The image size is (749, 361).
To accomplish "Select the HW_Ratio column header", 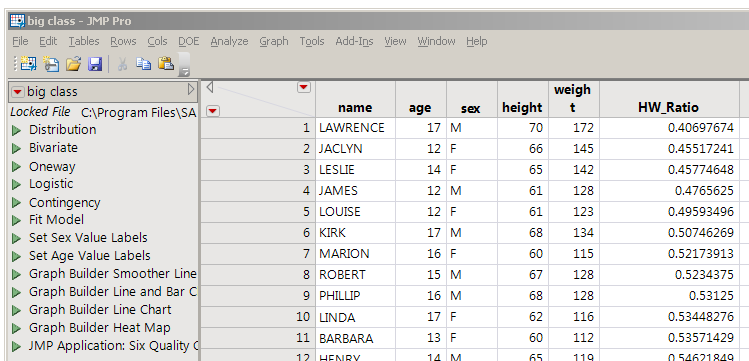I will point(669,99).
